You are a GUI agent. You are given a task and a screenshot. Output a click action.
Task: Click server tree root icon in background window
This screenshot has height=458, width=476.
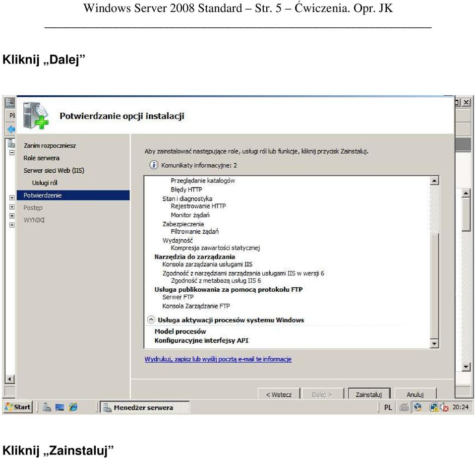click(x=11, y=143)
